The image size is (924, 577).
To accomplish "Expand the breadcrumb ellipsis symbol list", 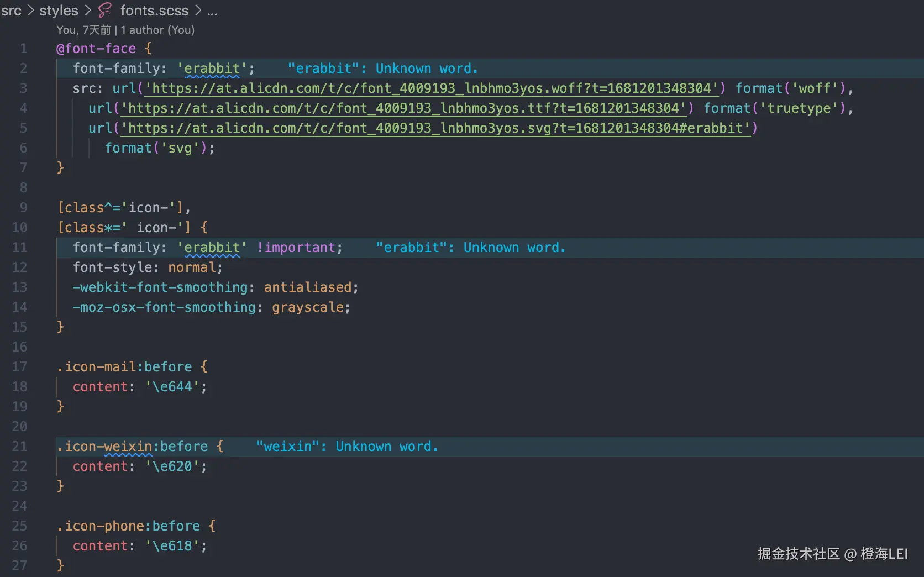I will [x=212, y=12].
